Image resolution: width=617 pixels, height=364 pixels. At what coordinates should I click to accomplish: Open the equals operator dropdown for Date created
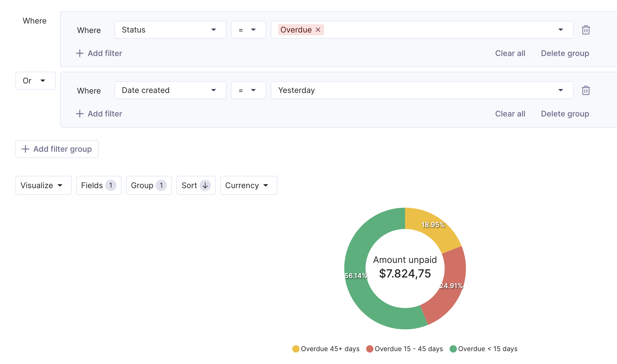click(x=248, y=90)
